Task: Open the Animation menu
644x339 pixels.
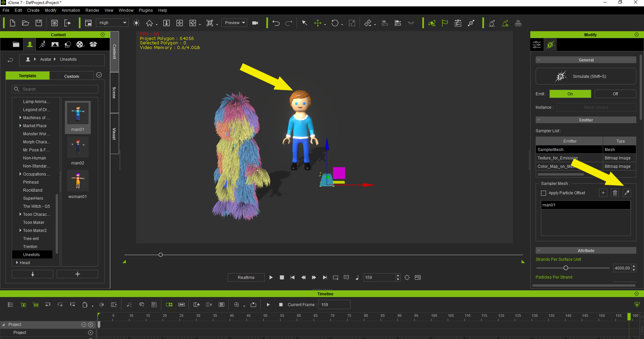Action: point(71,10)
